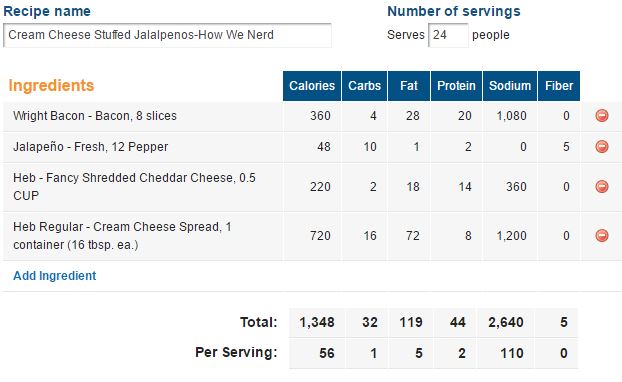
Task: Edit the number of servings field
Action: point(448,35)
